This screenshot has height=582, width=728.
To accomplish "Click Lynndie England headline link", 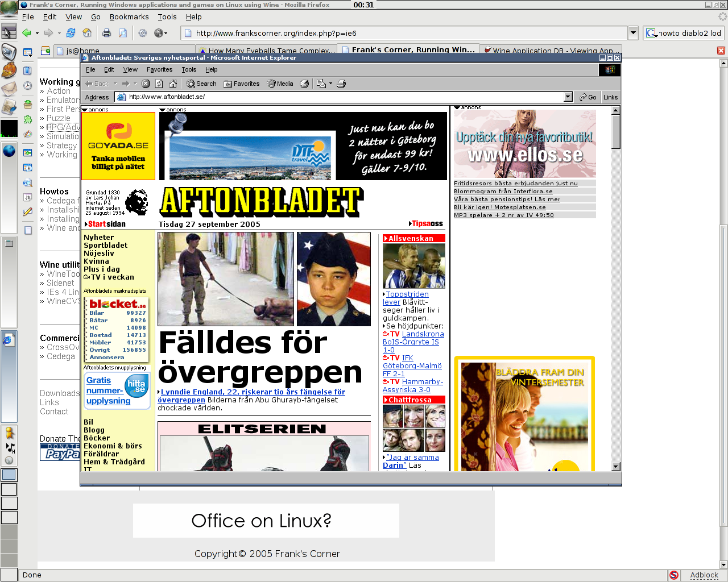I will pyautogui.click(x=251, y=396).
